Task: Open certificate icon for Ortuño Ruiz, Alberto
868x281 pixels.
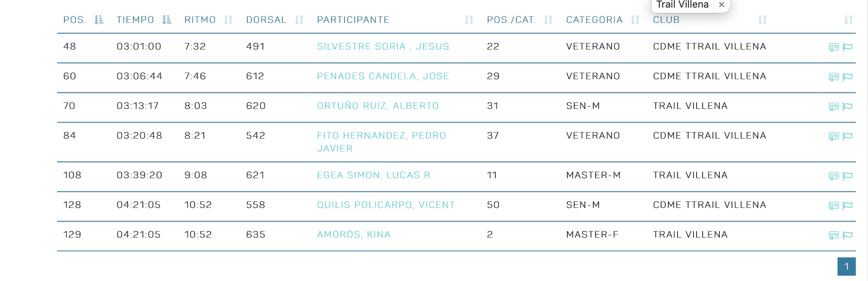Action: pos(833,107)
